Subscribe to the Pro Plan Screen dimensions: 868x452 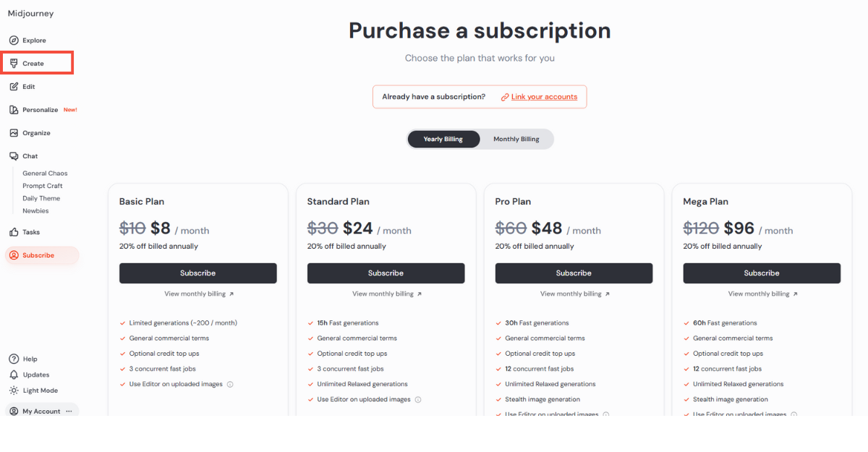point(574,273)
